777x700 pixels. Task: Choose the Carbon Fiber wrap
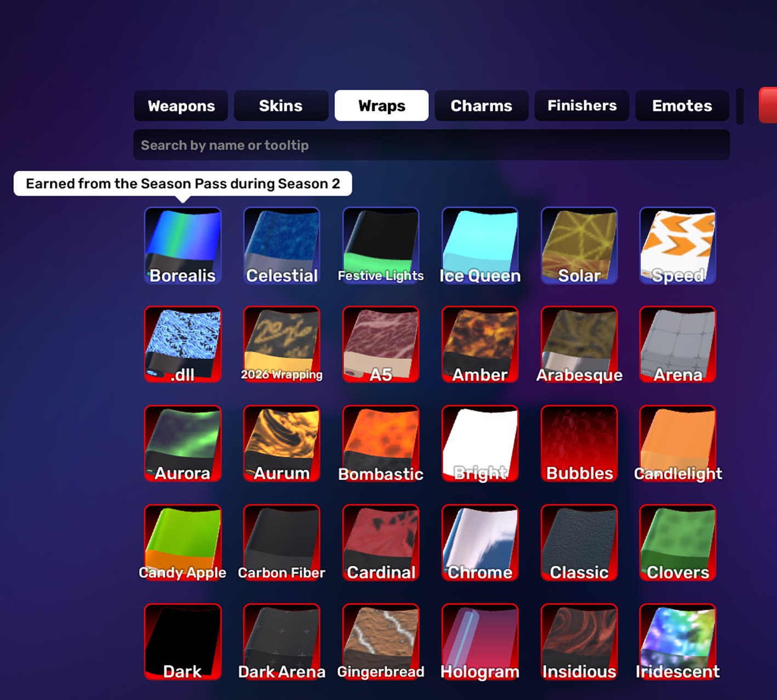pyautogui.click(x=282, y=543)
